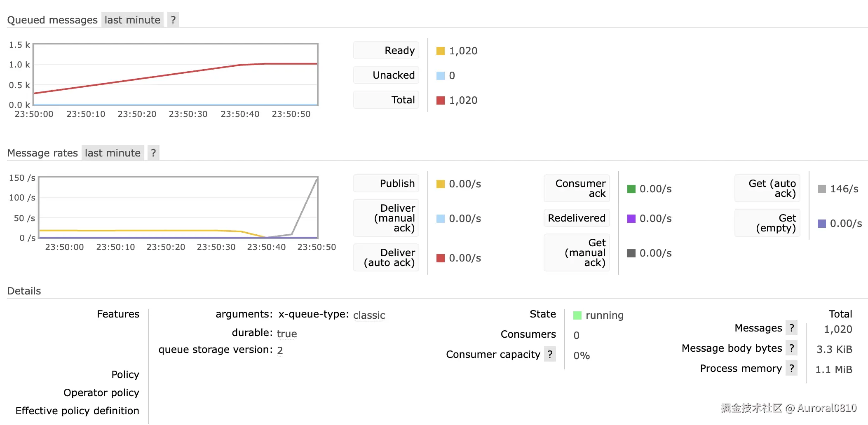Click the Message rates chart area

pyautogui.click(x=178, y=208)
